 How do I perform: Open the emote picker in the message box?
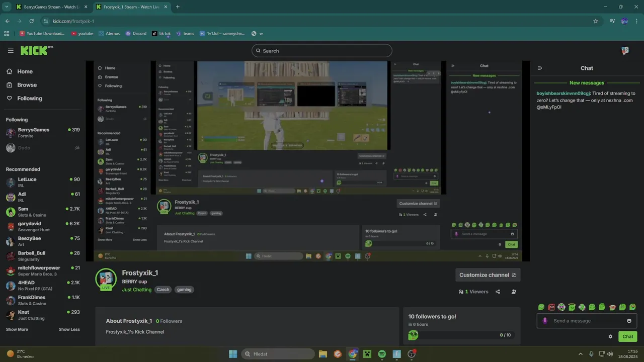[x=629, y=321]
